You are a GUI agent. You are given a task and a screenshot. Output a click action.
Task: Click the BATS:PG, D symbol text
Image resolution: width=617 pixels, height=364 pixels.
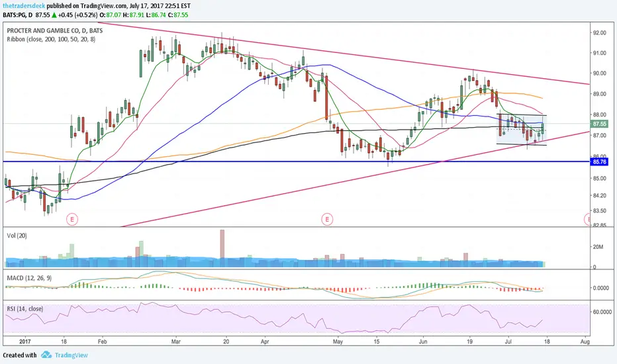(x=17, y=15)
